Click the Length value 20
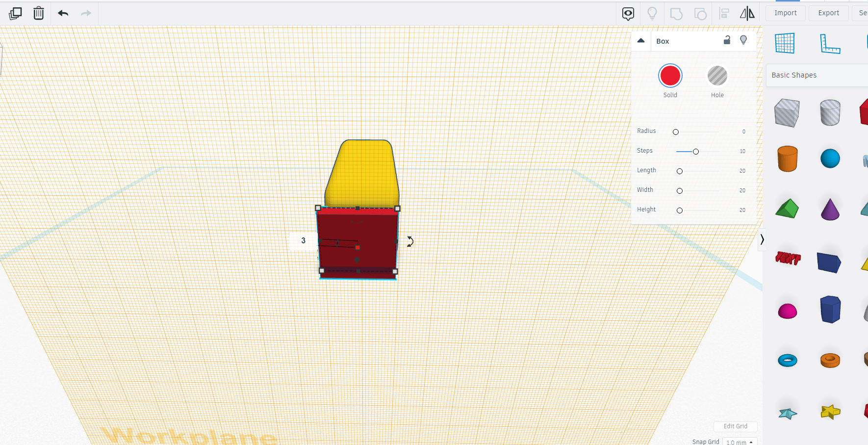The width and height of the screenshot is (868, 445). [x=742, y=171]
